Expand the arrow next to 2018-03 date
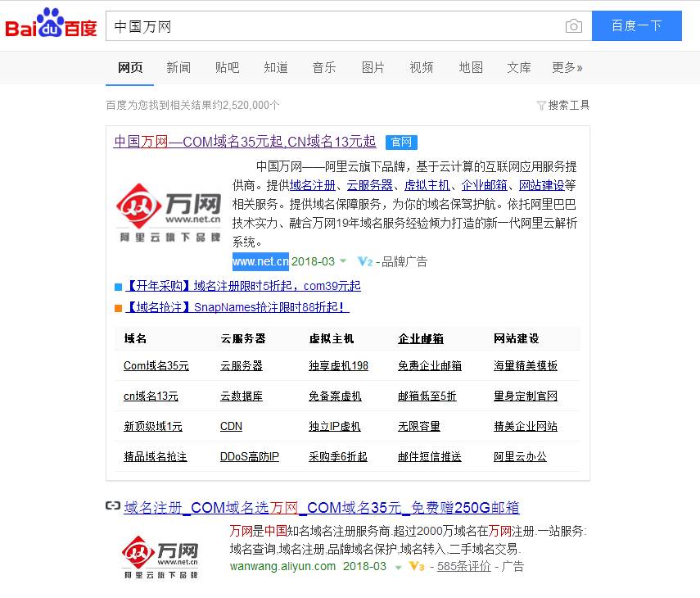This screenshot has height=598, width=700. pyautogui.click(x=343, y=261)
